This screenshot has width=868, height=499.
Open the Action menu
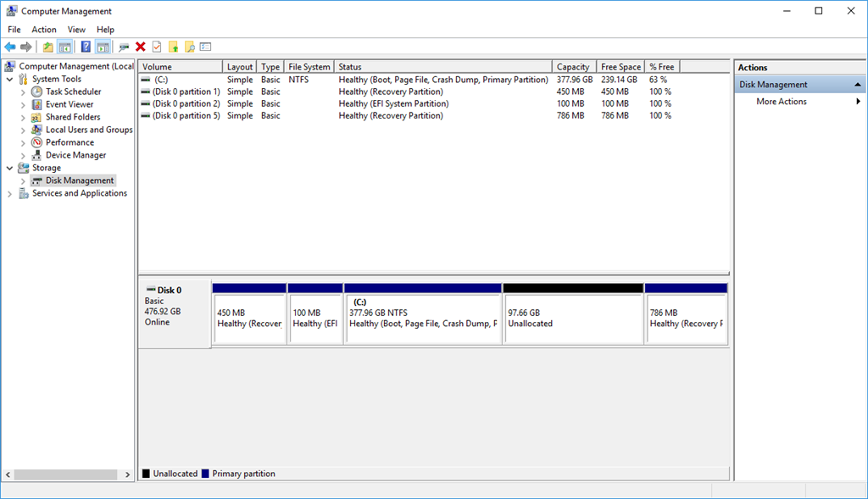pyautogui.click(x=44, y=30)
